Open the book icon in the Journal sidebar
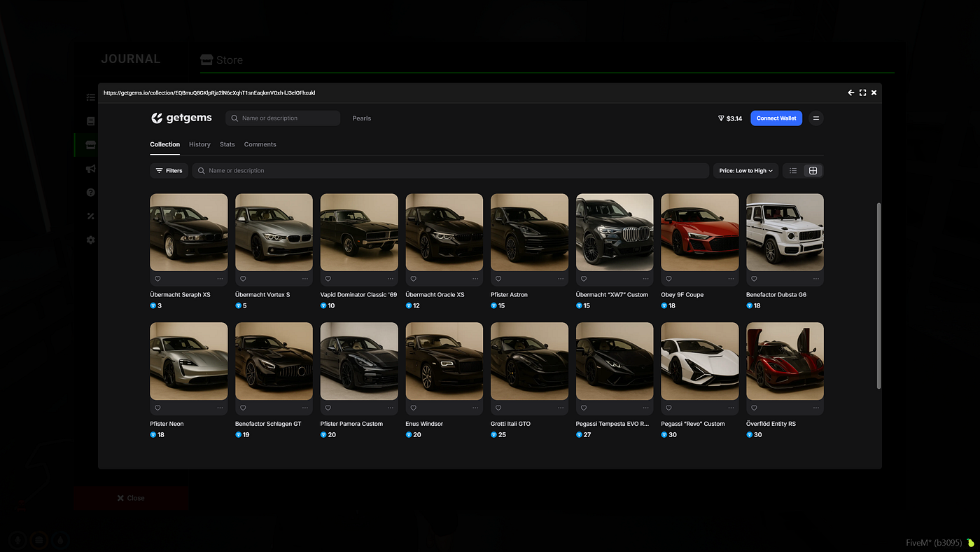 click(90, 121)
